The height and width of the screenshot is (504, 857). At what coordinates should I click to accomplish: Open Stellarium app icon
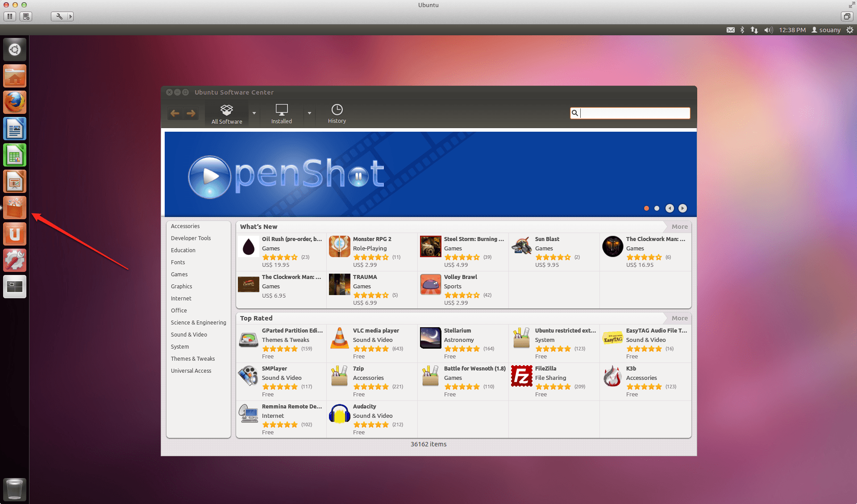coord(431,338)
